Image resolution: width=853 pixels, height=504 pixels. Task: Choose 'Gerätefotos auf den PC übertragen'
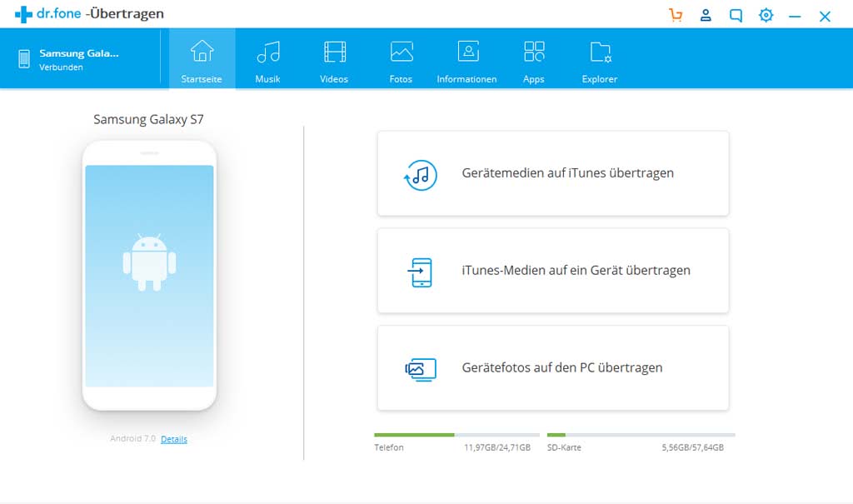pos(552,368)
